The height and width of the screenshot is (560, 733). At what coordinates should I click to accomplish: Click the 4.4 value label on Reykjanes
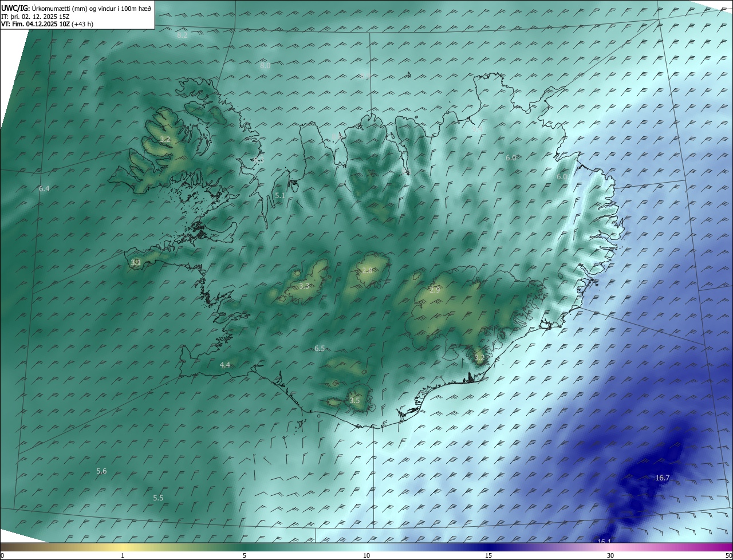click(225, 365)
